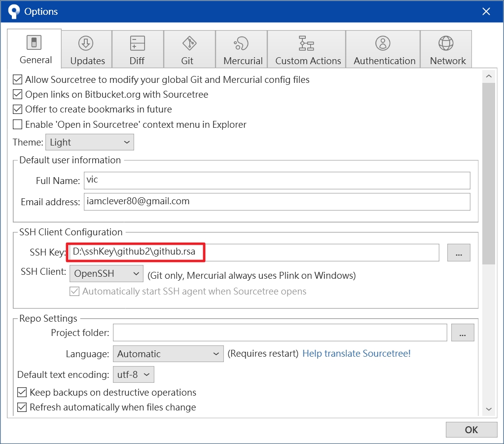Open the Diff tab

click(138, 49)
